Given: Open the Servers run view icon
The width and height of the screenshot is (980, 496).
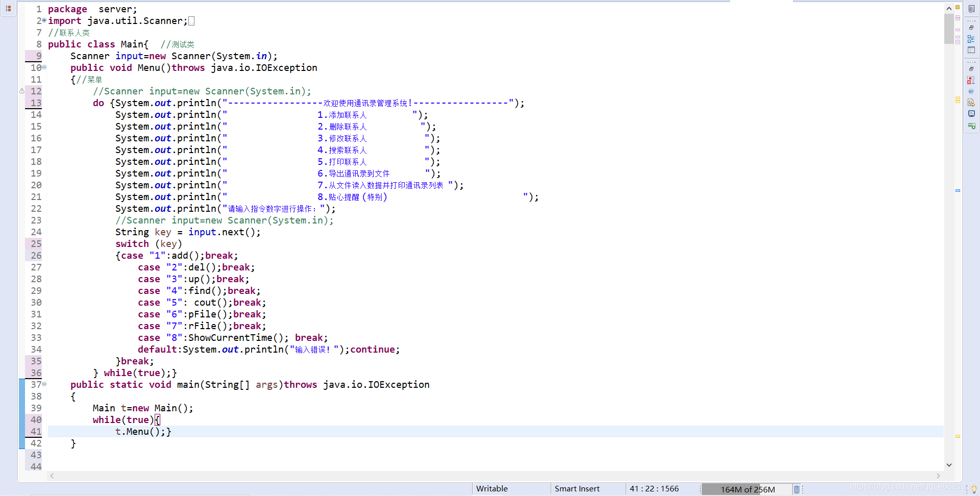Looking at the screenshot, I should pyautogui.click(x=971, y=126).
